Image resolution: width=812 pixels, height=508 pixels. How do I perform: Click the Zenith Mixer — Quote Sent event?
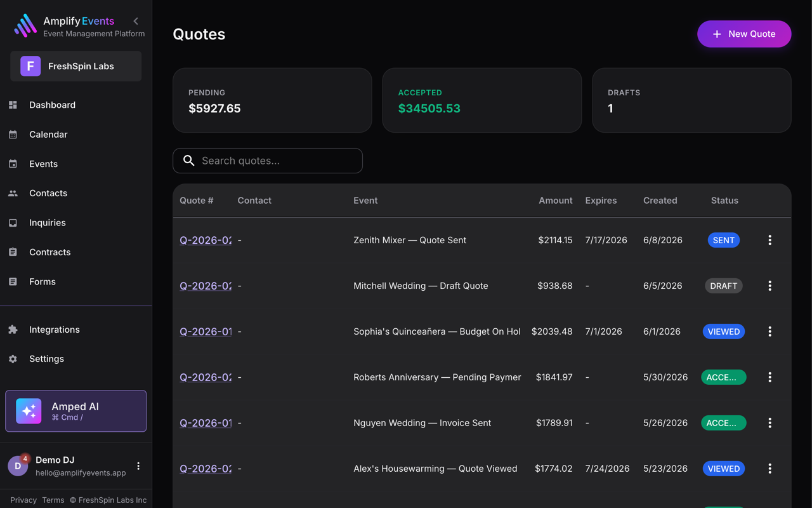(410, 240)
